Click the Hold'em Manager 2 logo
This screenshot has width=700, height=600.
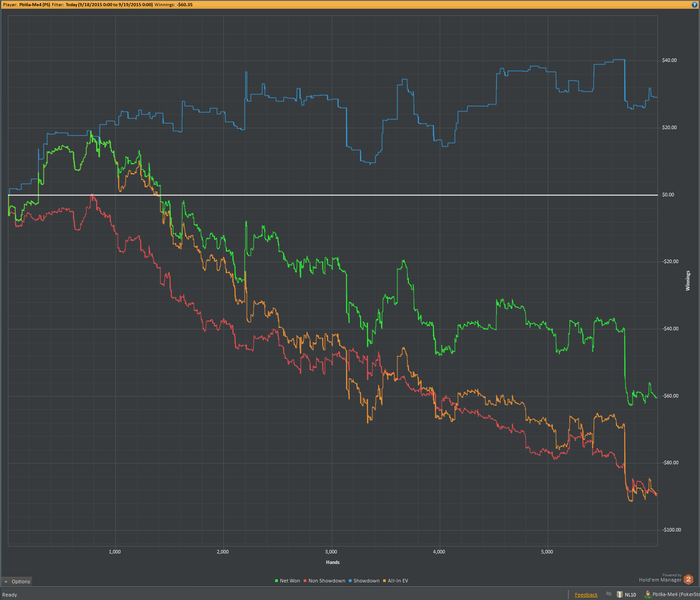pyautogui.click(x=688, y=579)
